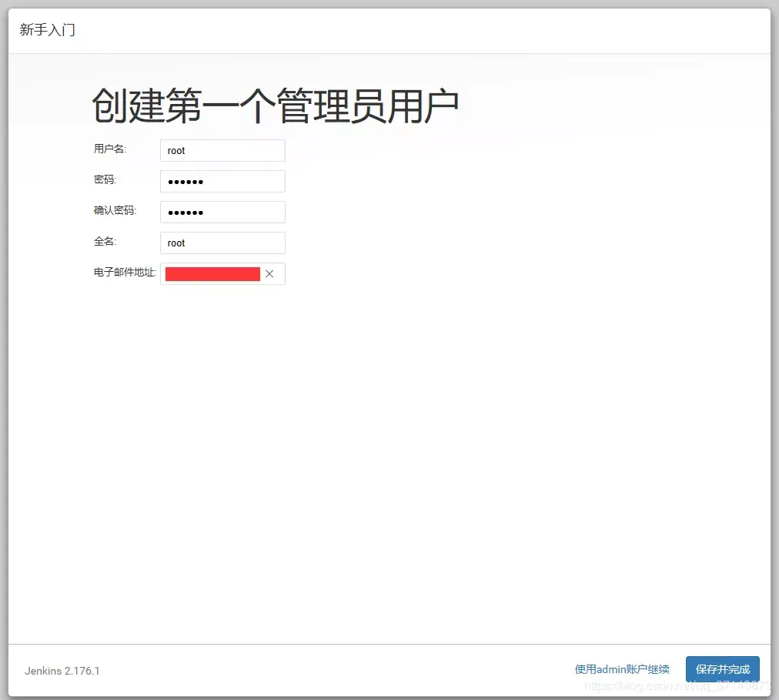779x700 pixels.
Task: Click the 密码 password field
Action: click(x=222, y=181)
